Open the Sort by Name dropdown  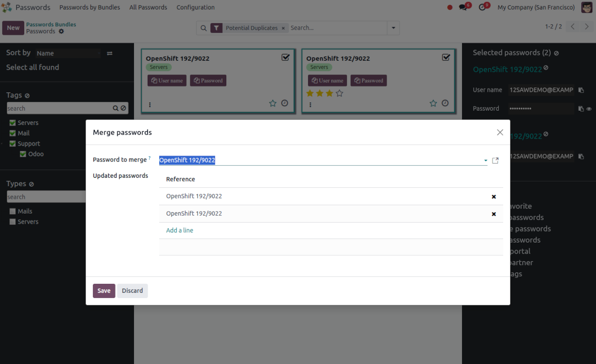point(68,53)
